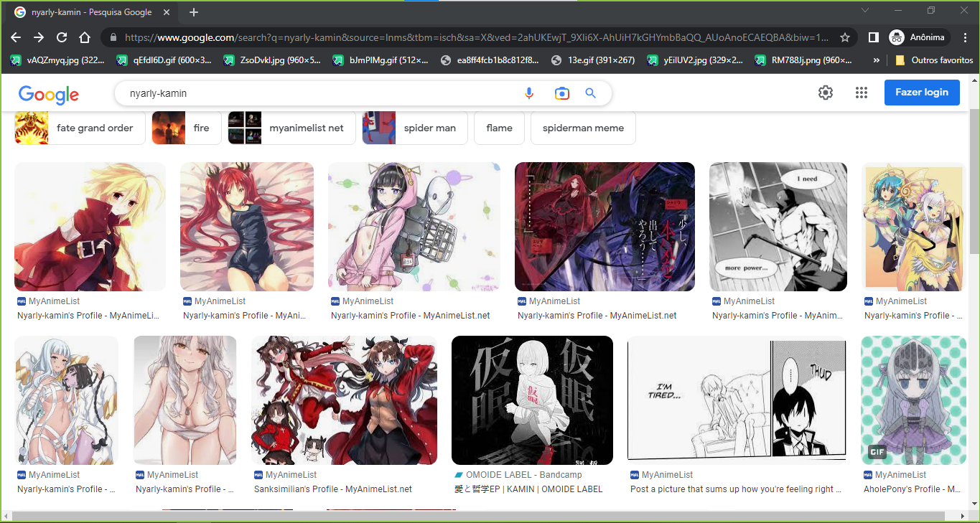Open the white-haired girl in white bikini image
Viewport: 980px width, 523px height.
pos(185,400)
